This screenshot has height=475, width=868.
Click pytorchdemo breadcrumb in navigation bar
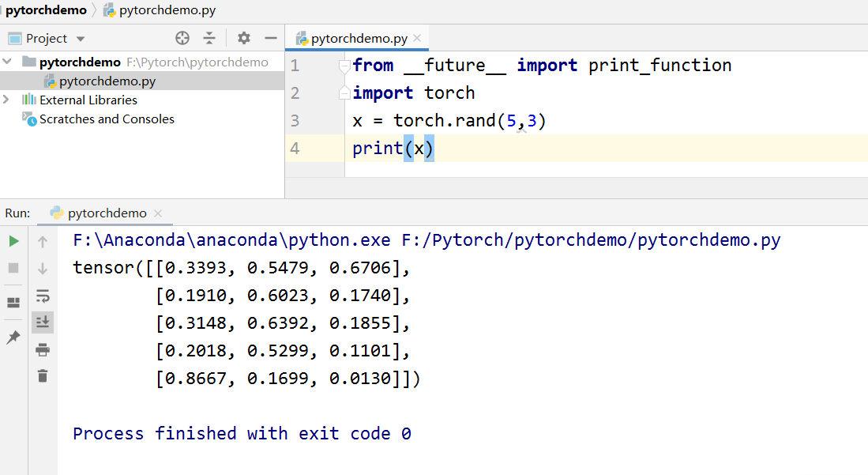point(46,10)
